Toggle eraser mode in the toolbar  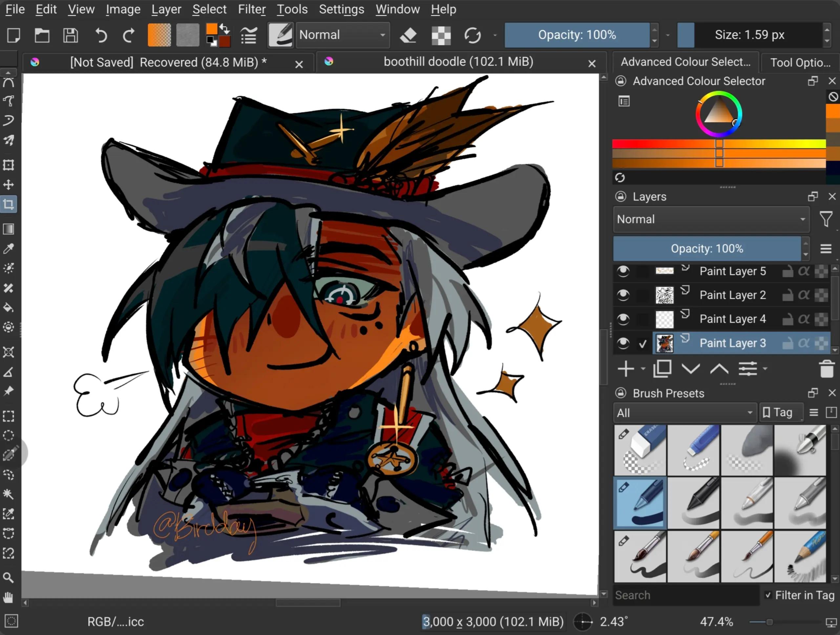[x=409, y=35]
